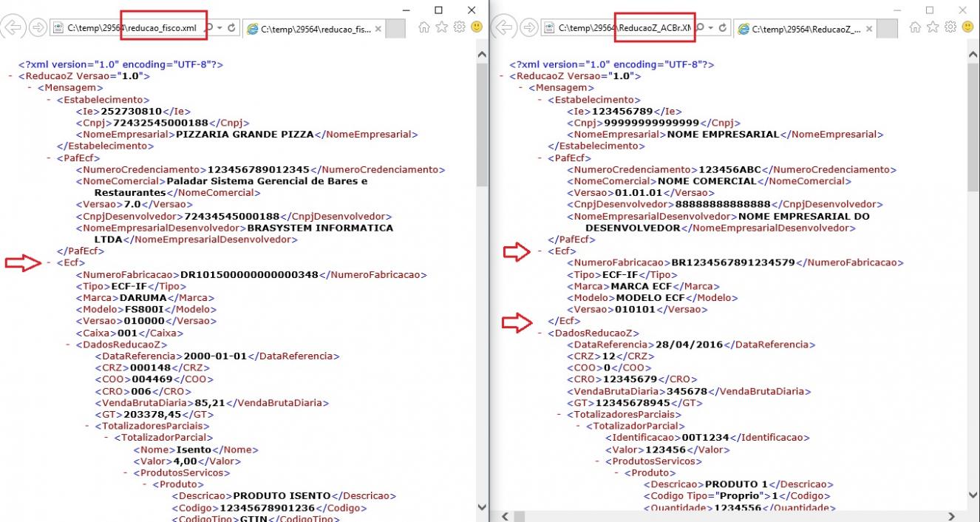Click scroll-left arrow in right window
The height and width of the screenshot is (522, 980).
(506, 515)
